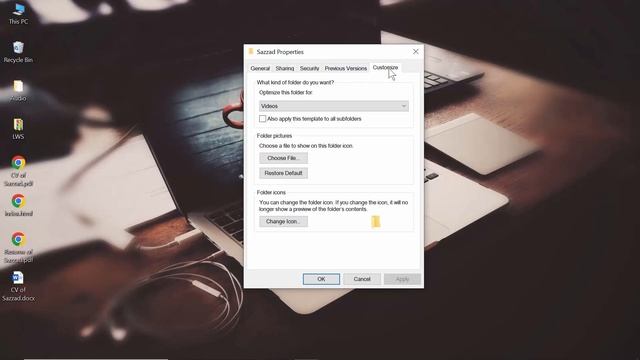Screen dimensions: 640x360
Task: Switch to the Security tab
Action: coord(309,68)
